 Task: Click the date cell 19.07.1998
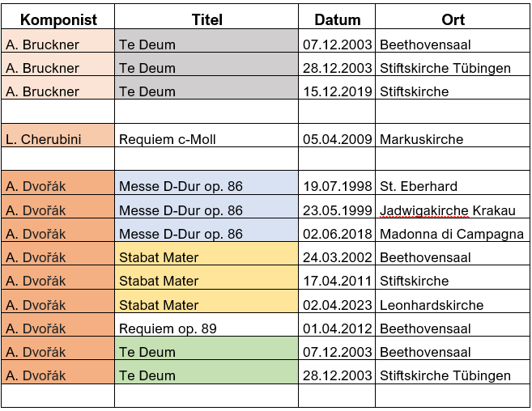click(x=337, y=187)
